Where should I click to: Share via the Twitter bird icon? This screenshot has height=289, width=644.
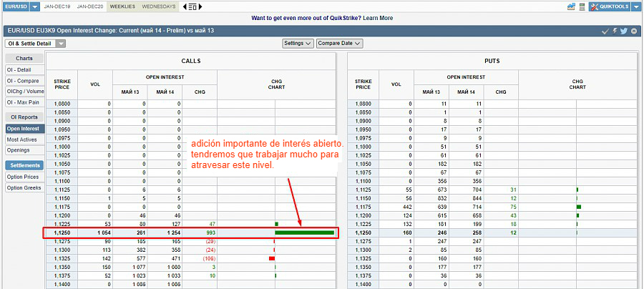tap(623, 31)
